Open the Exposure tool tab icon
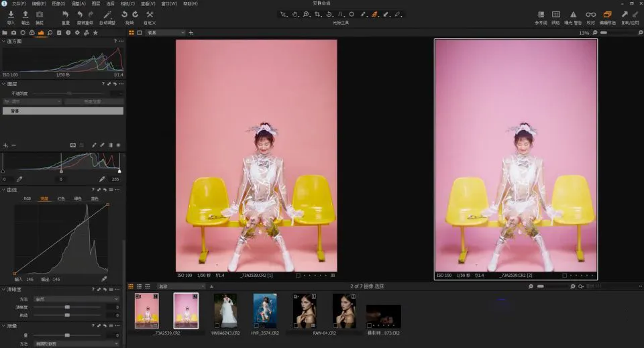This screenshot has height=348, width=644. [41, 32]
